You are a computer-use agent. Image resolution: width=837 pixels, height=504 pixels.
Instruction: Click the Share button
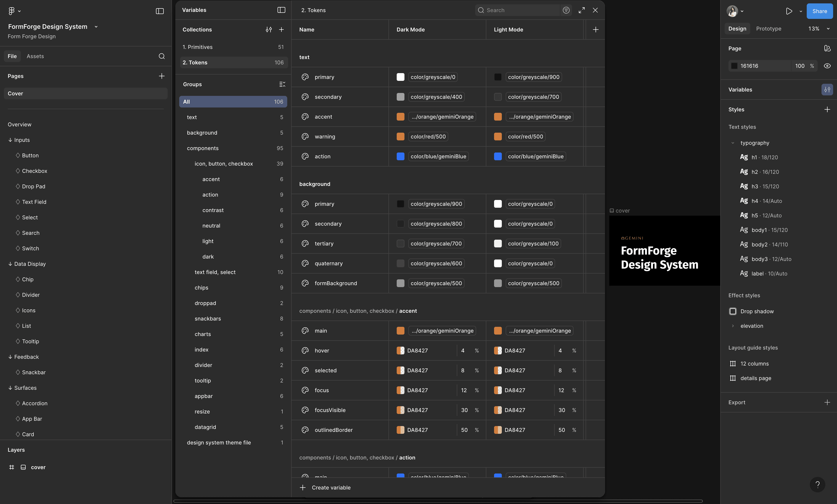[819, 11]
